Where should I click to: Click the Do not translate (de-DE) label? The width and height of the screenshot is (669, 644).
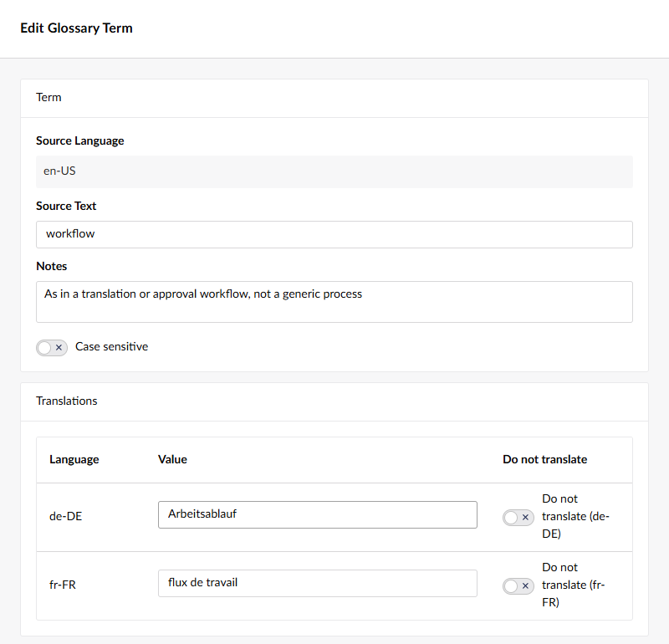click(x=575, y=516)
